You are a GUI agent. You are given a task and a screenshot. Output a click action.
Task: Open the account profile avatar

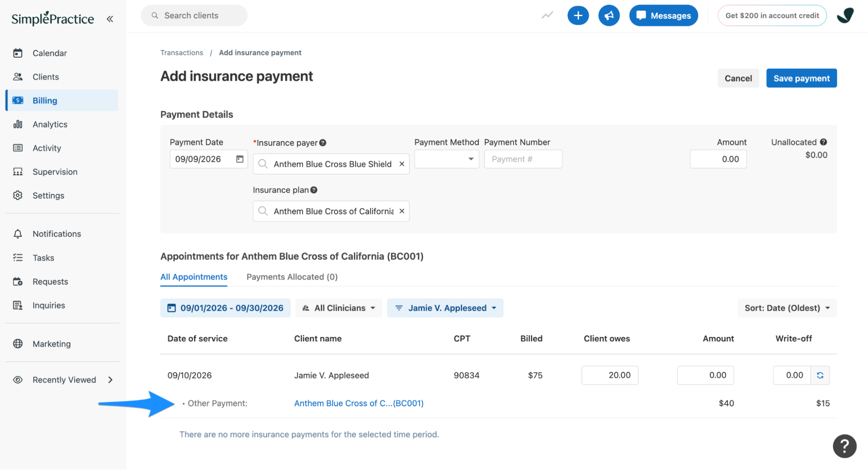845,16
